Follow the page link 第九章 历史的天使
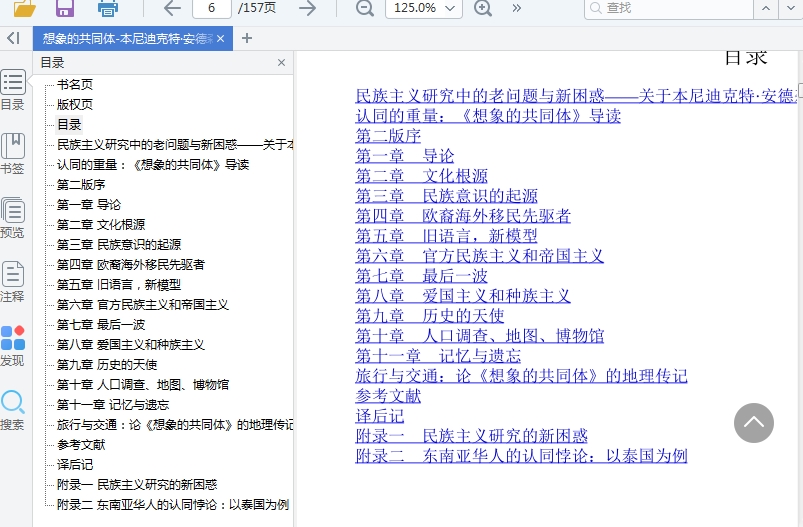 coord(430,315)
